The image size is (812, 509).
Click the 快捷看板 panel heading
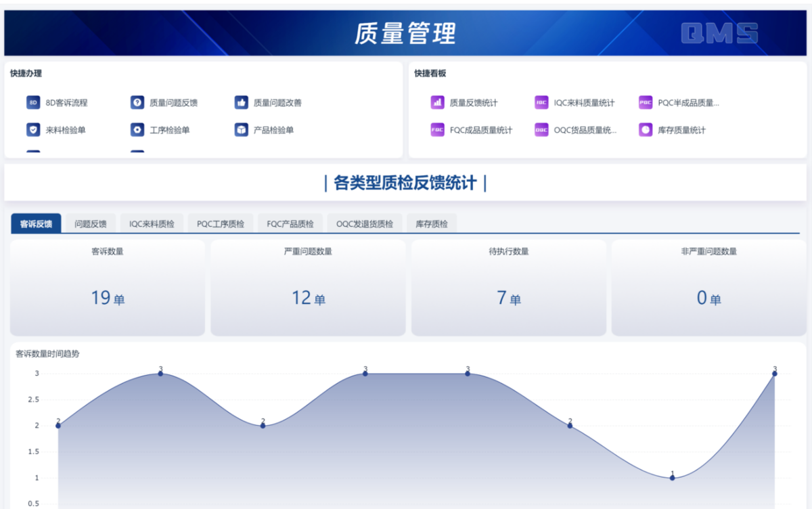[x=430, y=73]
